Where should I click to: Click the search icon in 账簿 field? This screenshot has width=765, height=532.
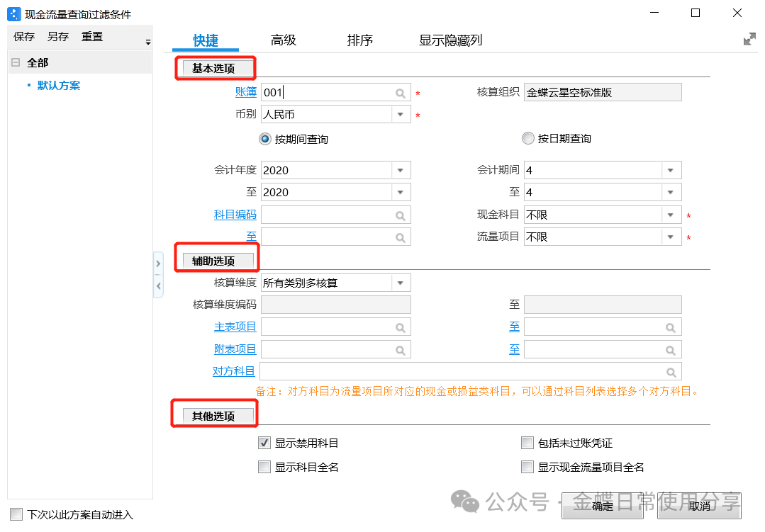coord(401,93)
